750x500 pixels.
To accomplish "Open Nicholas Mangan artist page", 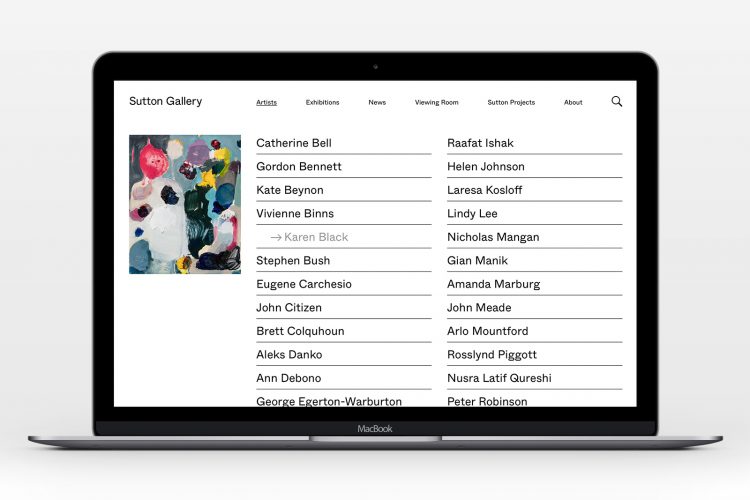I will [493, 237].
